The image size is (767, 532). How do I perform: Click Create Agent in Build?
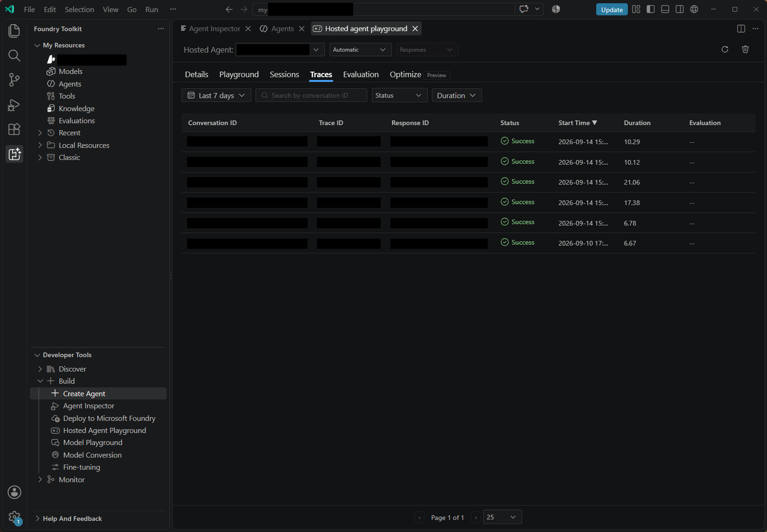point(98,393)
